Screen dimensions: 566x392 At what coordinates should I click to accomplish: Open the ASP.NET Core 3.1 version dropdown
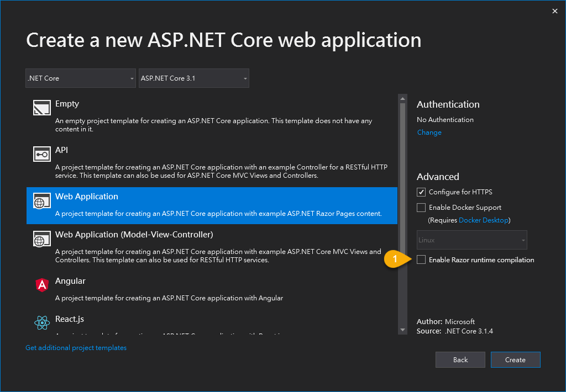[194, 78]
